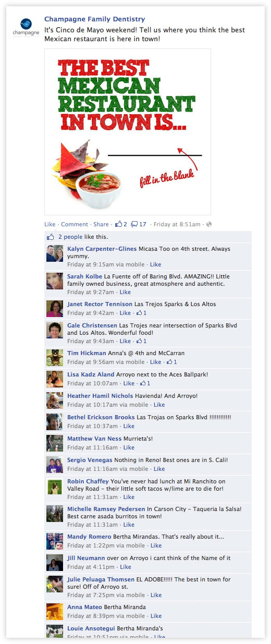This screenshot has height=644, width=271.
Task: Like Sarah Kolbe's La Fuente comment
Action: [x=125, y=292]
